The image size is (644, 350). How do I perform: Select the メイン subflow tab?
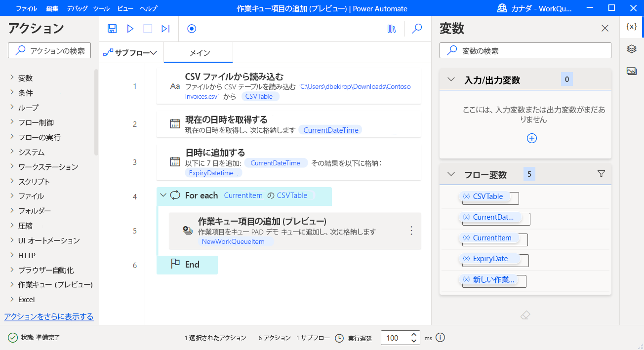tap(200, 53)
